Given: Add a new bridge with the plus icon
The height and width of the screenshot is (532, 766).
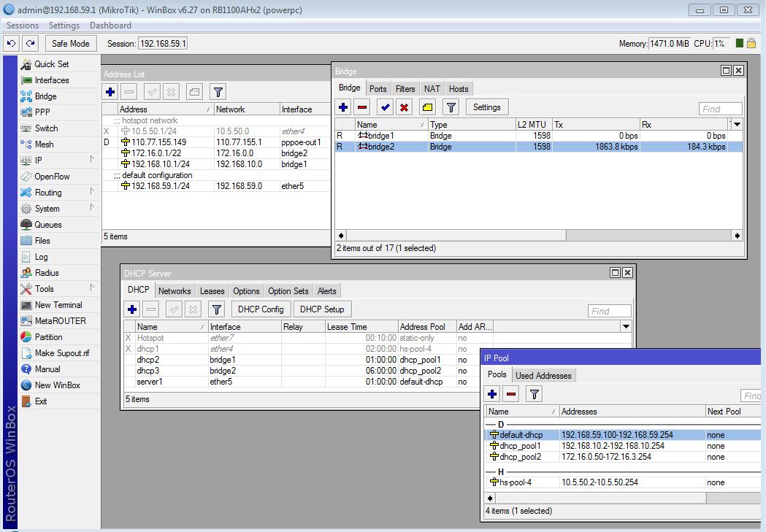Looking at the screenshot, I should coord(343,107).
